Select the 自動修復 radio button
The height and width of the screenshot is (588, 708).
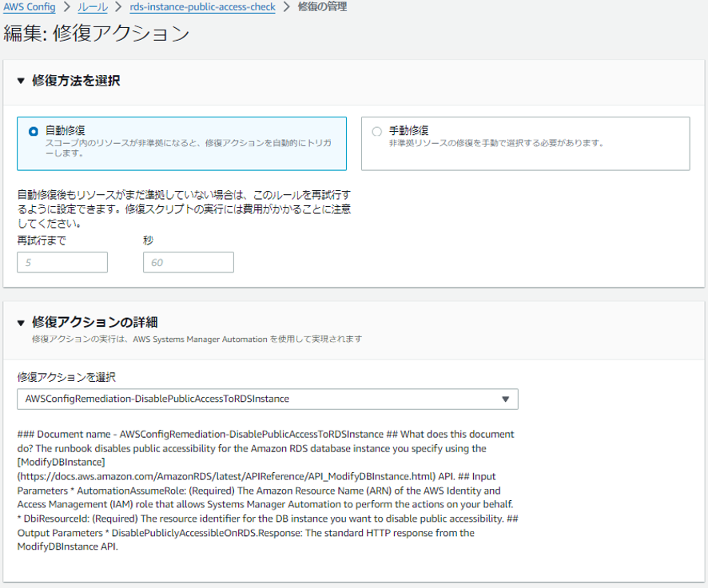click(34, 131)
